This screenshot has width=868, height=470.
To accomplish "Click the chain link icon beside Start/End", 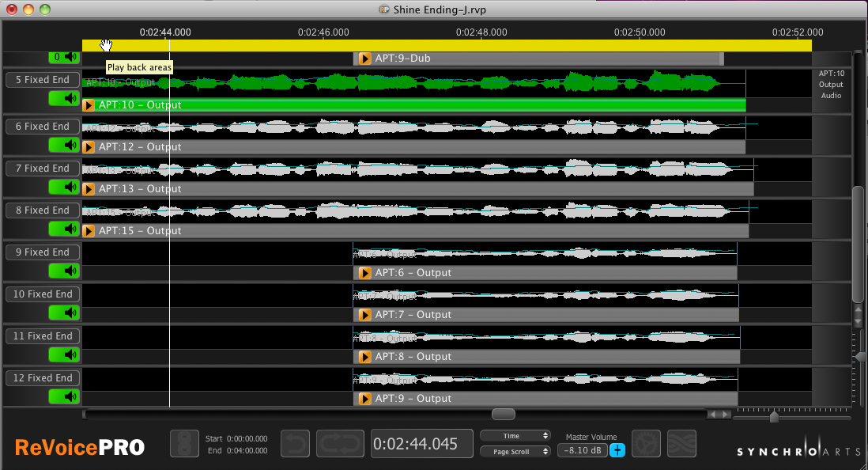I will (x=184, y=444).
